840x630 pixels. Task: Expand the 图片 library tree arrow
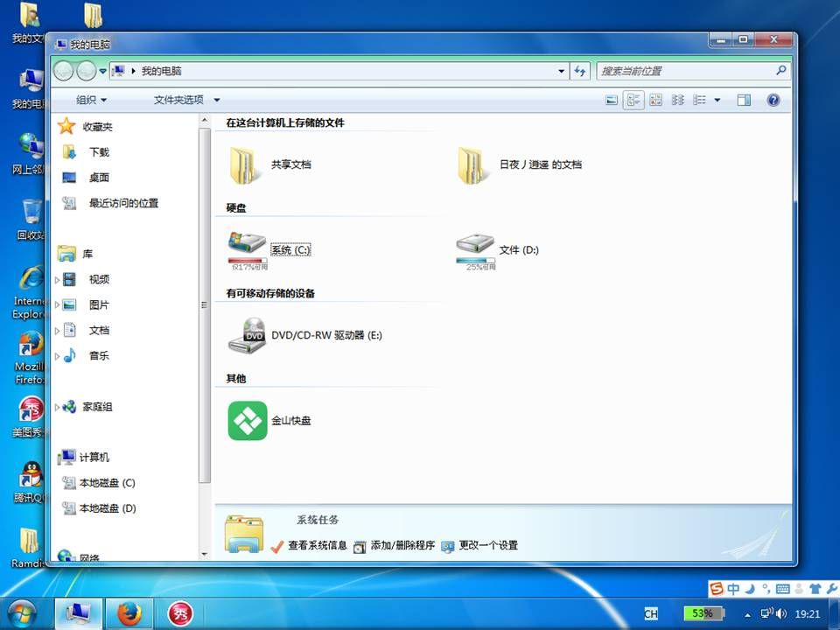coord(58,304)
